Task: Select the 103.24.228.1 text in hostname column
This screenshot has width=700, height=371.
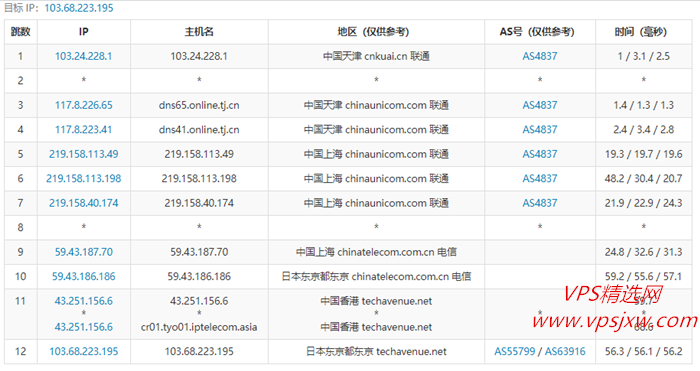Action: tap(199, 56)
